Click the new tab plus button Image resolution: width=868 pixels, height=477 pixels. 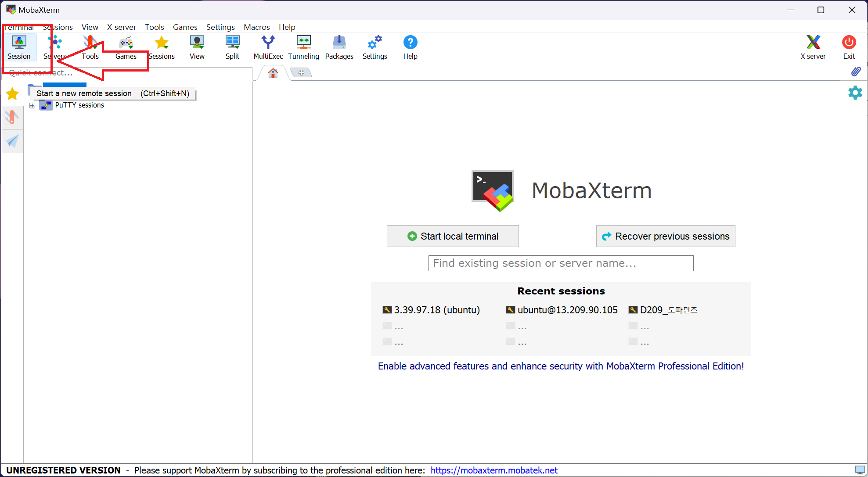pyautogui.click(x=301, y=73)
